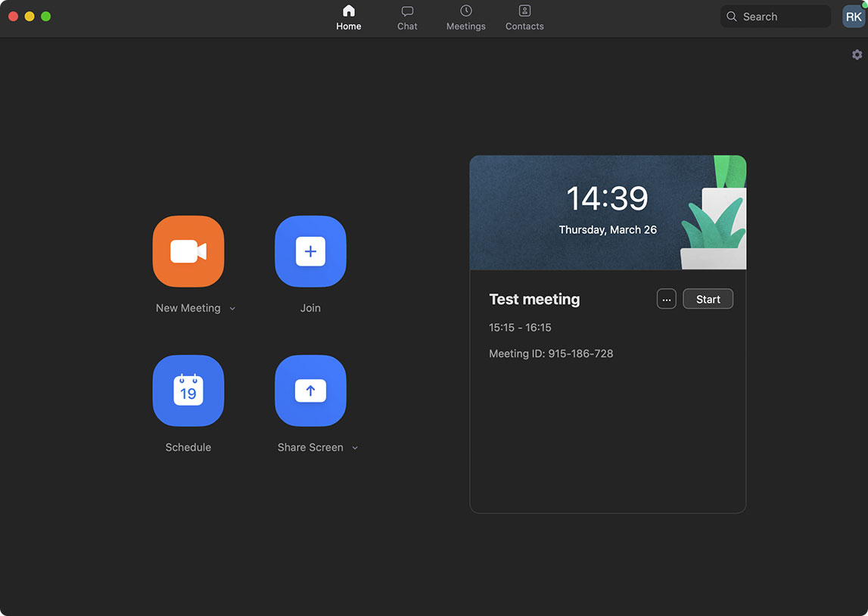Image resolution: width=868 pixels, height=616 pixels.
Task: Start a new meeting with the orange camera icon
Action: [188, 251]
